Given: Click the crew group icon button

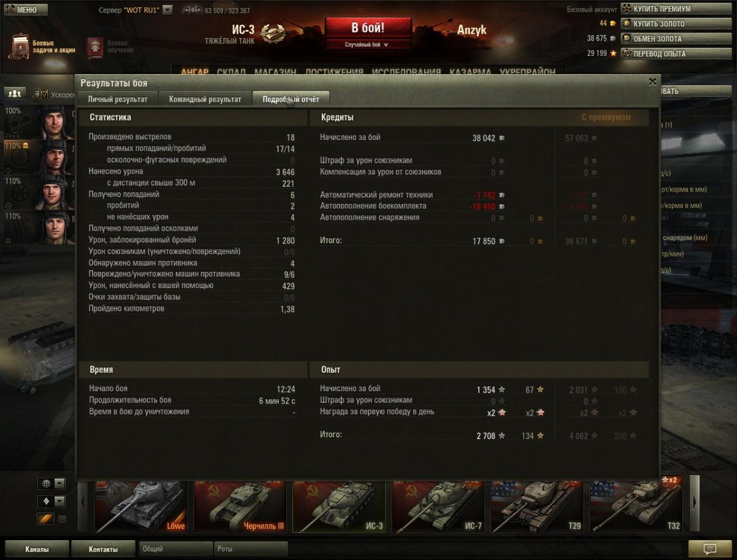Looking at the screenshot, I should 14,93.
